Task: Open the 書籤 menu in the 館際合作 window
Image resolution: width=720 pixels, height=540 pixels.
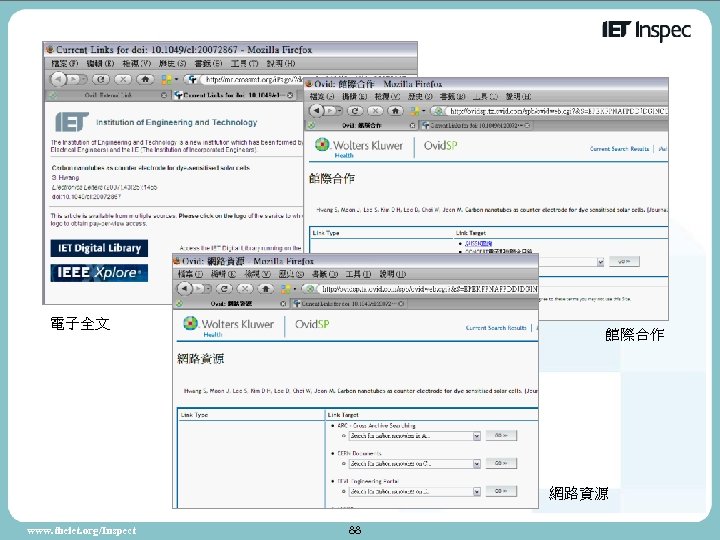Action: point(453,96)
